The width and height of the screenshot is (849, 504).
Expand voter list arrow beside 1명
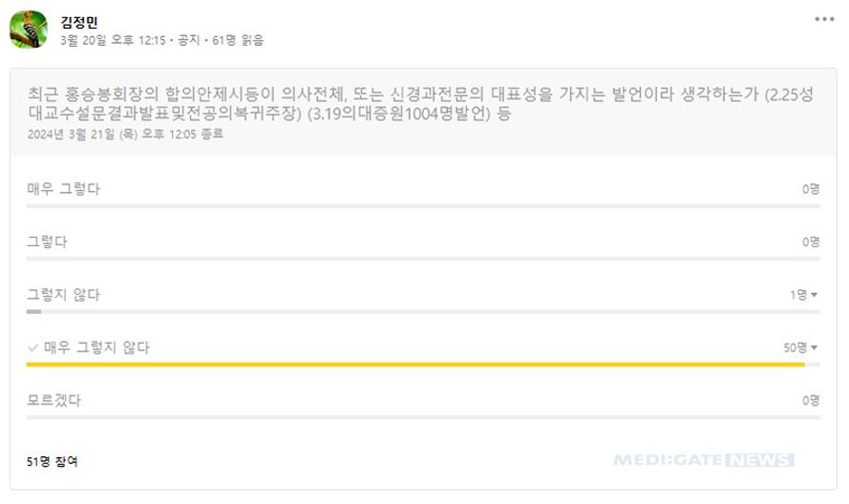pyautogui.click(x=814, y=295)
